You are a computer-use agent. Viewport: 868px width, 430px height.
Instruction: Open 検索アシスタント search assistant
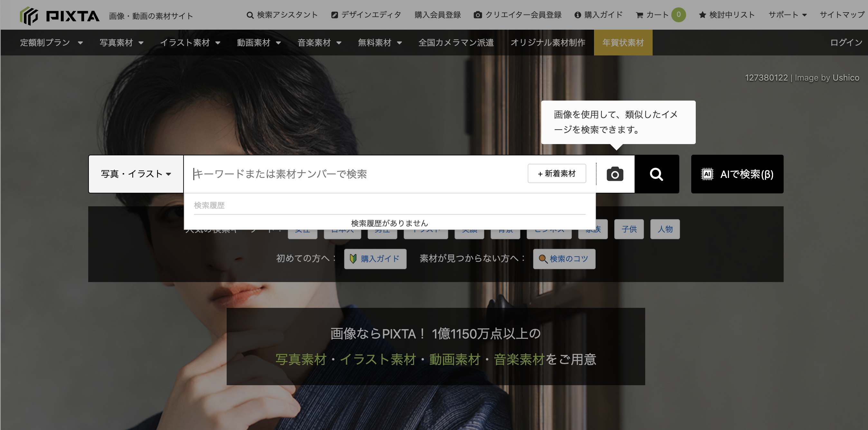[x=282, y=15]
